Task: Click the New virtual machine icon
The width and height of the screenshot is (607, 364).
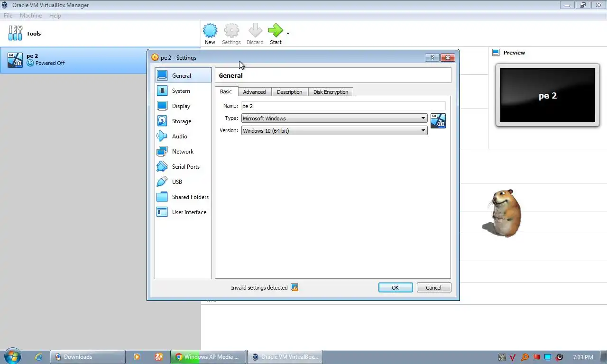Action: pos(210,31)
